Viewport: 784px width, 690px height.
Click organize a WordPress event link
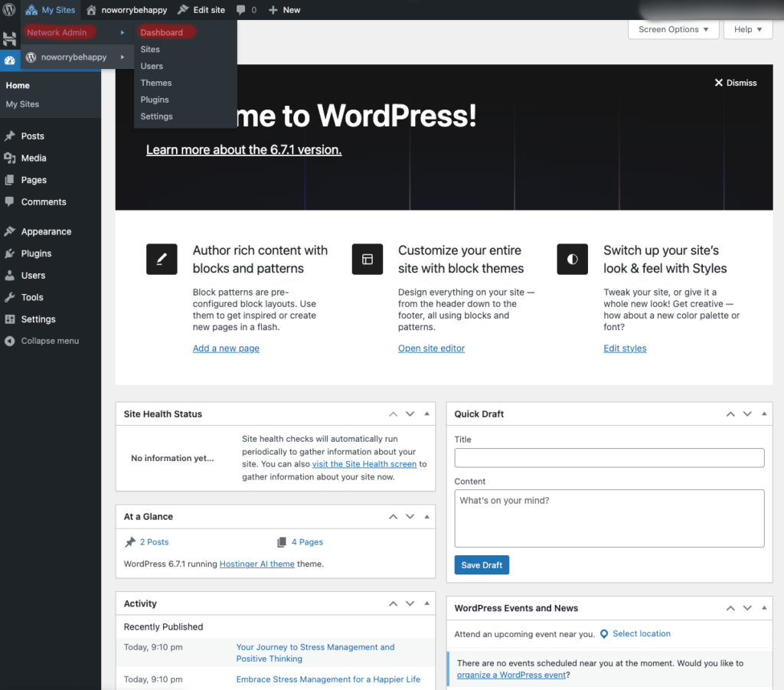click(511, 675)
